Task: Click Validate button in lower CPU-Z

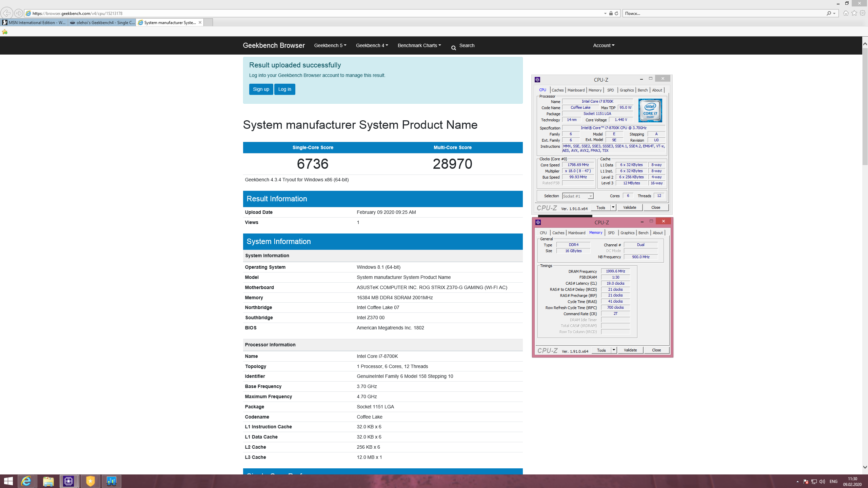Action: coord(630,350)
